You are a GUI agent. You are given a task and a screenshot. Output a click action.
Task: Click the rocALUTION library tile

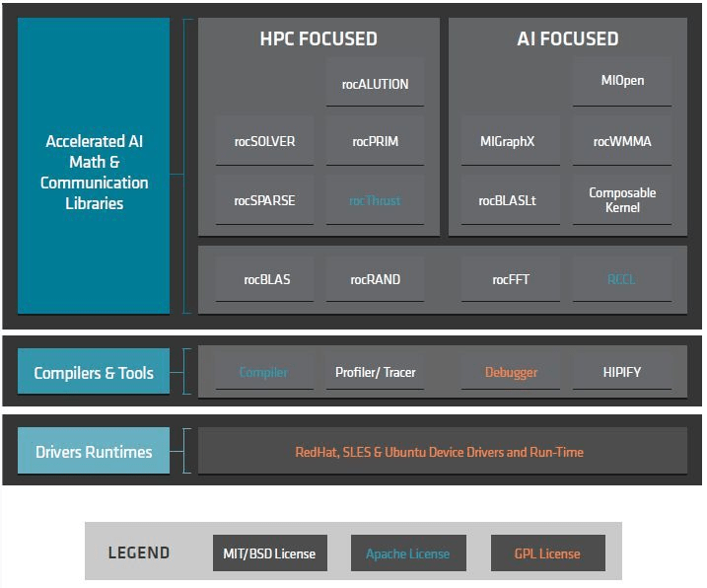(375, 84)
